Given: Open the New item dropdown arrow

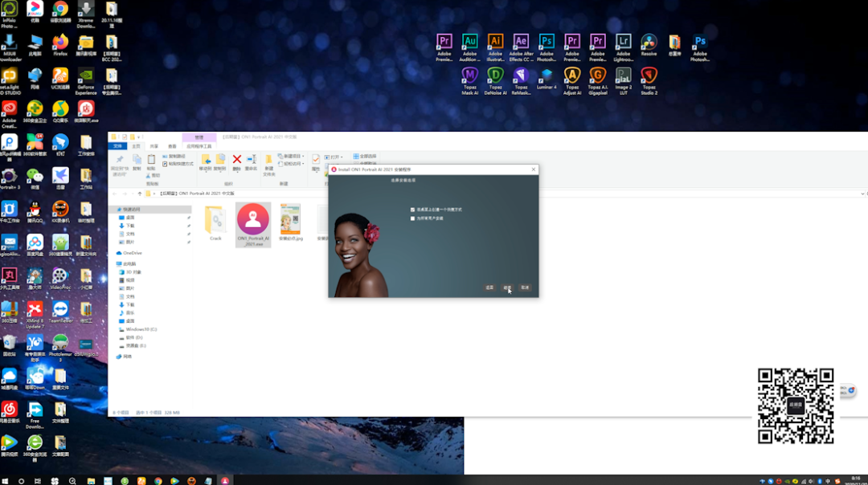Looking at the screenshot, I should pyautogui.click(x=303, y=157).
